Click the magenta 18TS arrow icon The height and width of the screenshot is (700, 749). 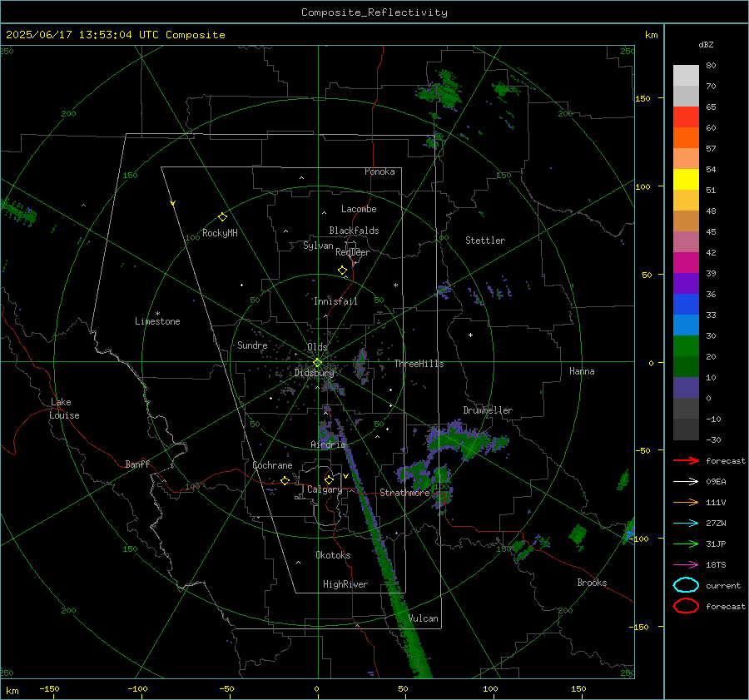pos(686,565)
